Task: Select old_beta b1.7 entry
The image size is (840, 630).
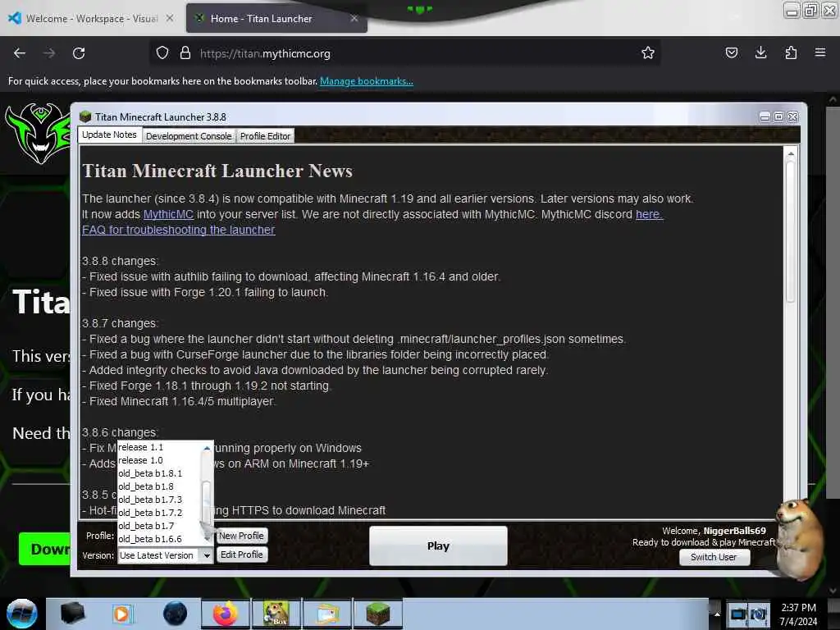Action: [x=158, y=526]
